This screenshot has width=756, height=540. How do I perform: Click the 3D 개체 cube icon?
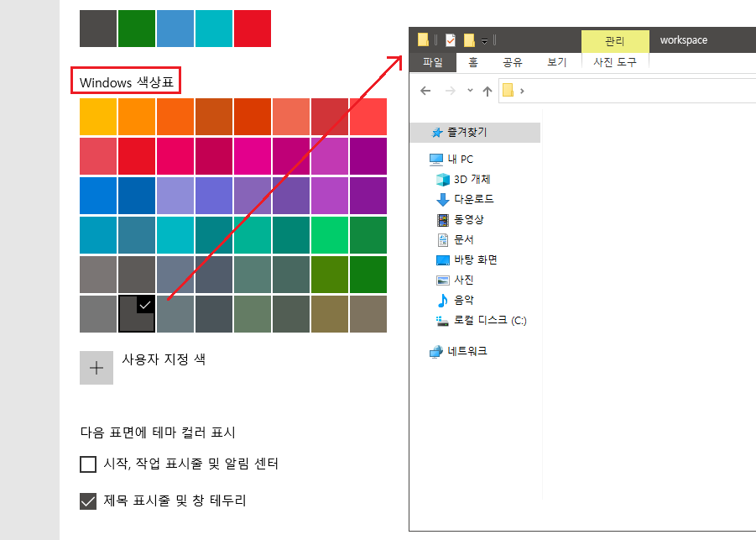click(442, 180)
